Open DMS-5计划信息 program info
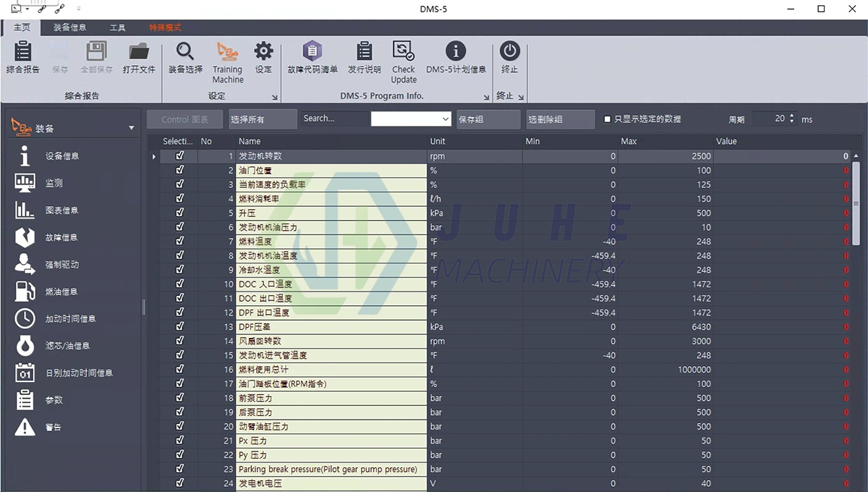This screenshot has width=868, height=492. tap(455, 59)
